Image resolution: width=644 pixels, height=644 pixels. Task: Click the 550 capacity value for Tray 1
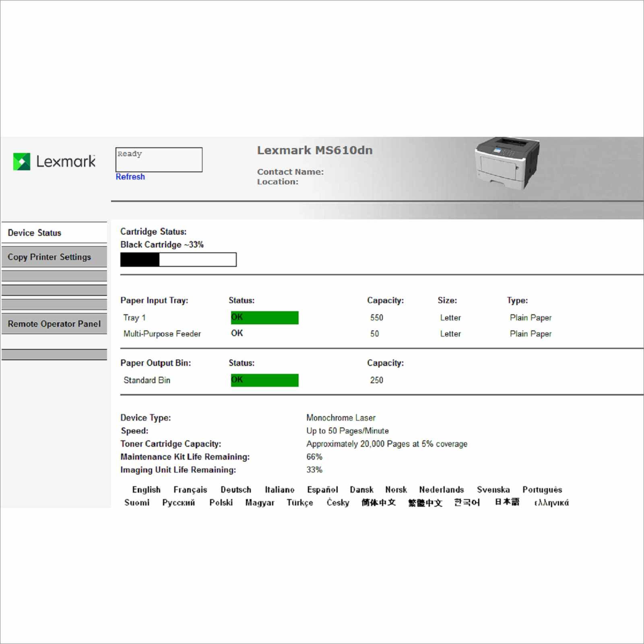point(377,318)
